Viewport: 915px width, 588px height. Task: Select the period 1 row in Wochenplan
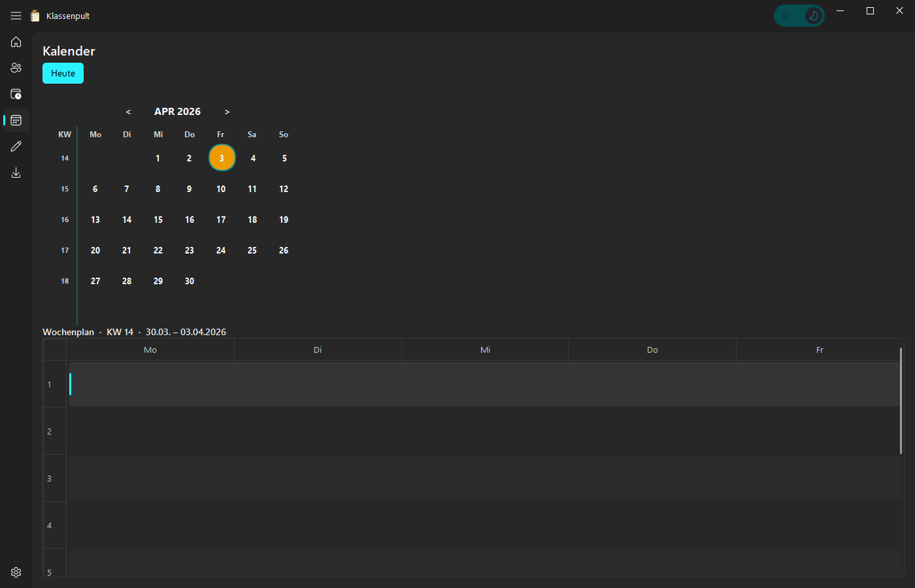(484, 384)
